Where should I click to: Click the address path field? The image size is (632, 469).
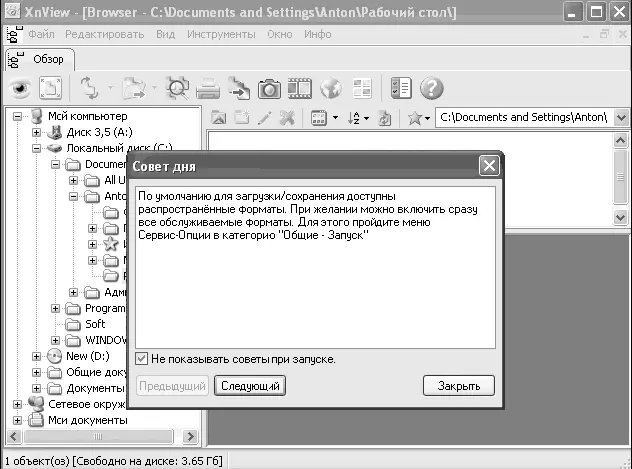pyautogui.click(x=525, y=118)
